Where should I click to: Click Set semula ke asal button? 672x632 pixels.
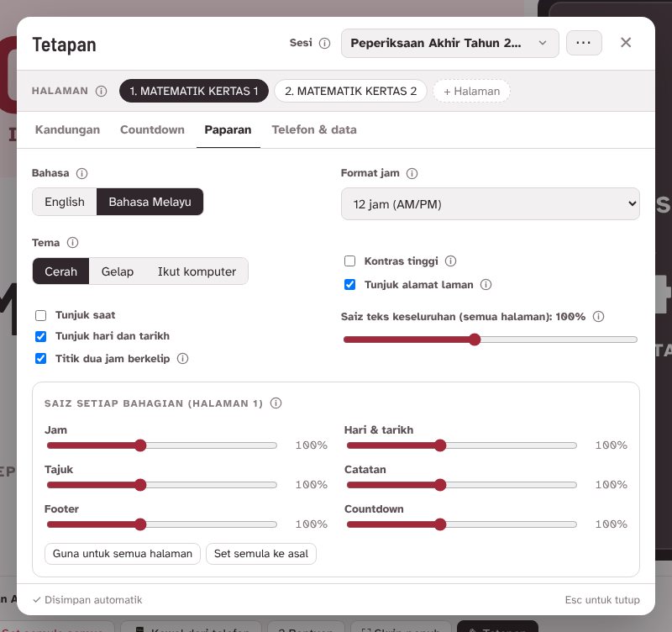[261, 554]
